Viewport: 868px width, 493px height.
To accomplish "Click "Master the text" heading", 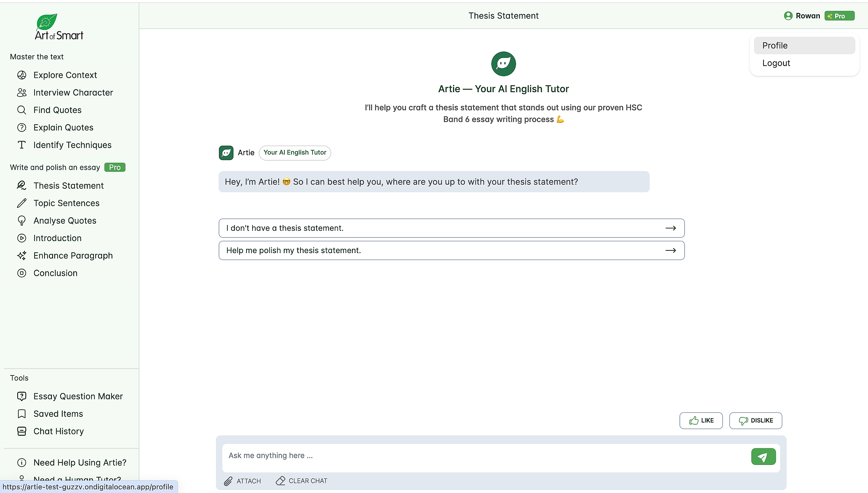I will (x=37, y=57).
